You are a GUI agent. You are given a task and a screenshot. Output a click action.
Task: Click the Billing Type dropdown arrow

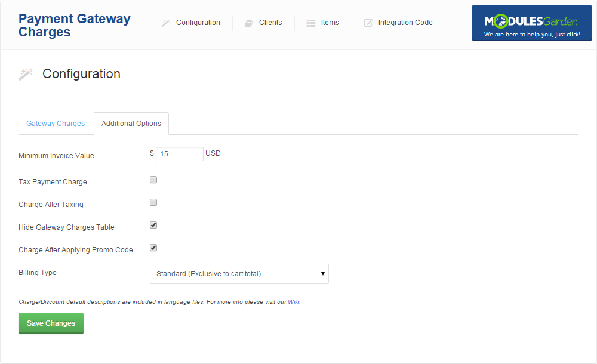coord(323,274)
